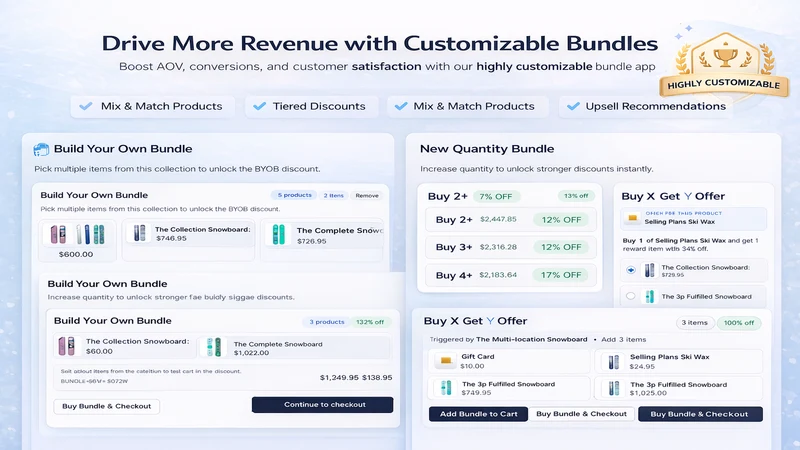This screenshot has height=450, width=800.
Task: Click the New Quantity Bundle heading
Action: click(x=487, y=149)
